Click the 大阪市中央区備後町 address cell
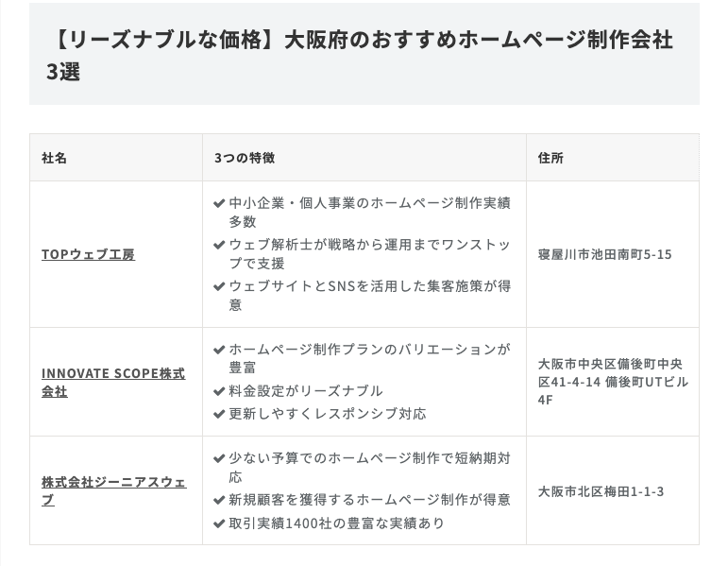 [x=612, y=382]
